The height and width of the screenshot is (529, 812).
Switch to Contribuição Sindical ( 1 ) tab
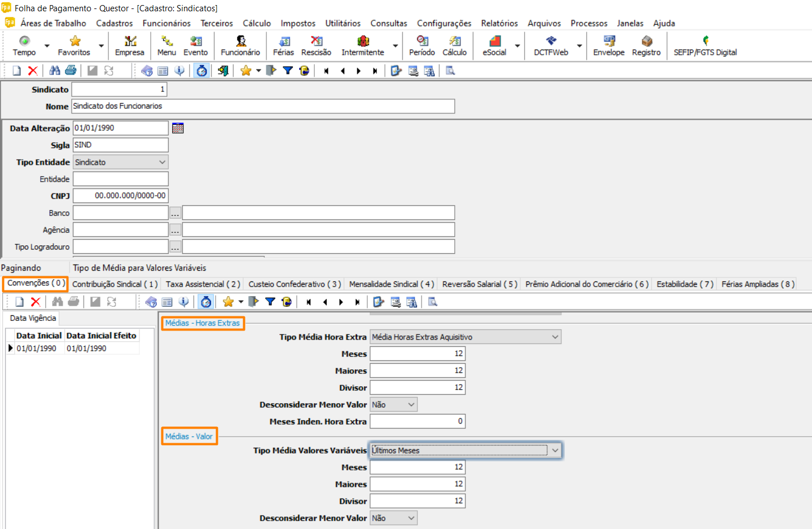click(115, 284)
